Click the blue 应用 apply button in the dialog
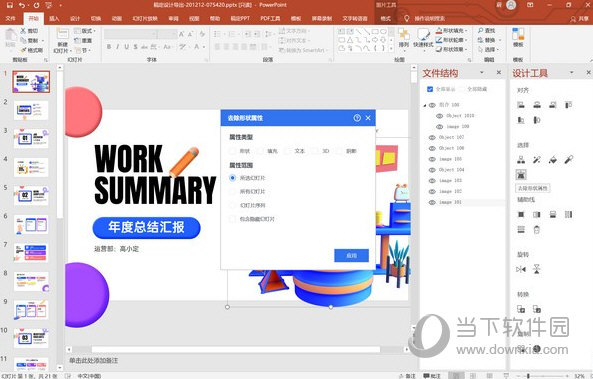Image resolution: width=593 pixels, height=379 pixels. [x=351, y=255]
